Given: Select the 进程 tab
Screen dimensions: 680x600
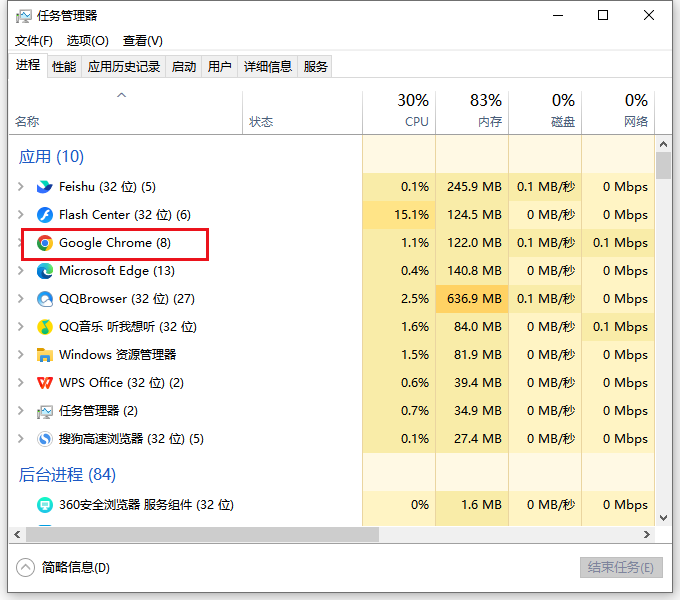Looking at the screenshot, I should 28,65.
